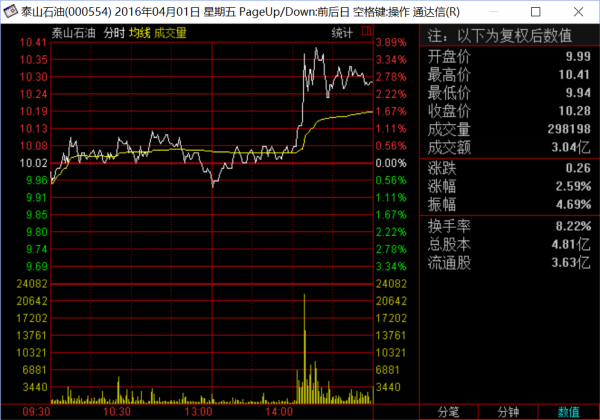Click the 10.41 top price axis label
Image resolution: width=600 pixels, height=420 pixels.
pos(34,43)
